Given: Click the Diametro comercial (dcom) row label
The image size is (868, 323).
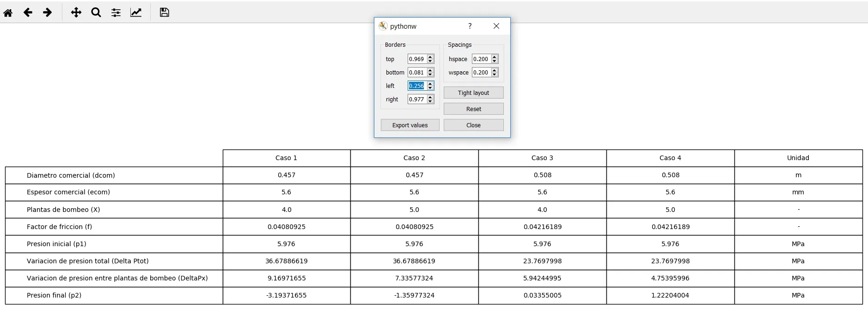Looking at the screenshot, I should click(71, 175).
